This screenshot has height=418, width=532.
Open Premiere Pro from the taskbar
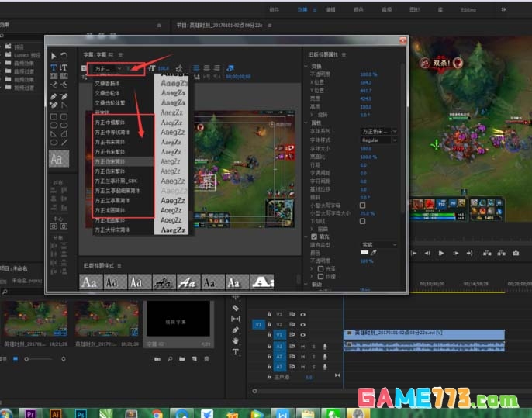(x=30, y=414)
